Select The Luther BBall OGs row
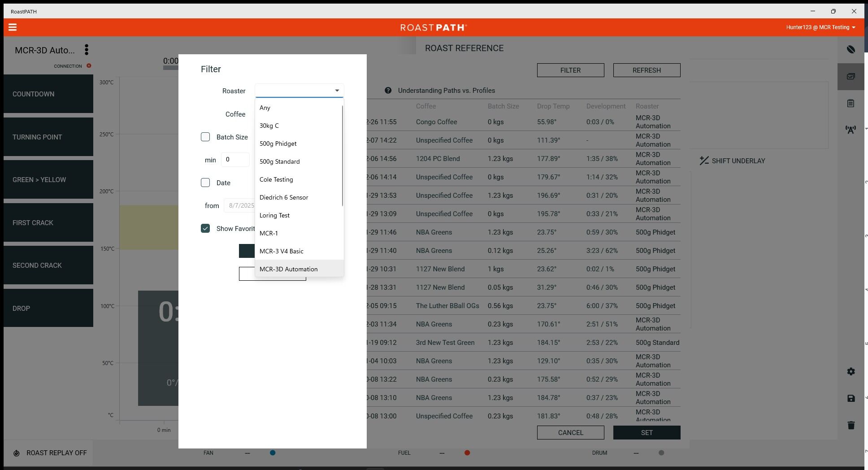Screen dimensions: 868x470 (x=524, y=306)
